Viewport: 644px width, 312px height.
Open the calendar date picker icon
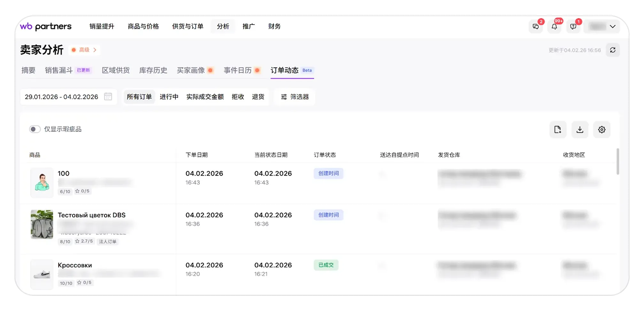[108, 97]
